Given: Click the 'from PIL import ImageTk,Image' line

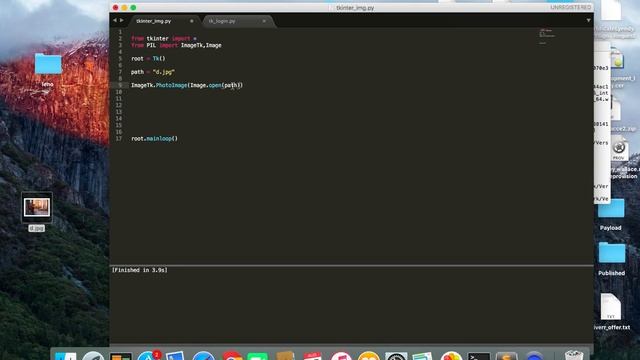Looking at the screenshot, I should tap(176, 45).
